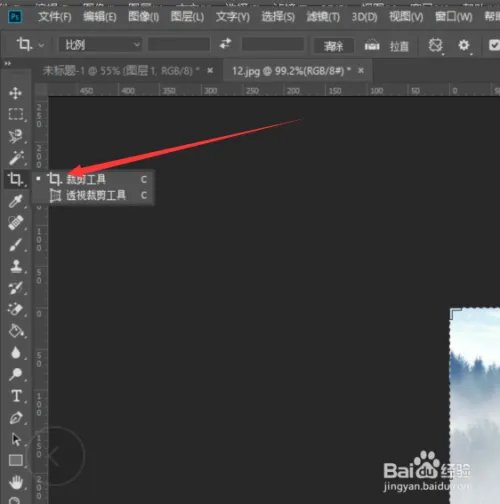Viewport: 500px width, 504px height.
Task: Select the Move tool
Action: (x=15, y=93)
